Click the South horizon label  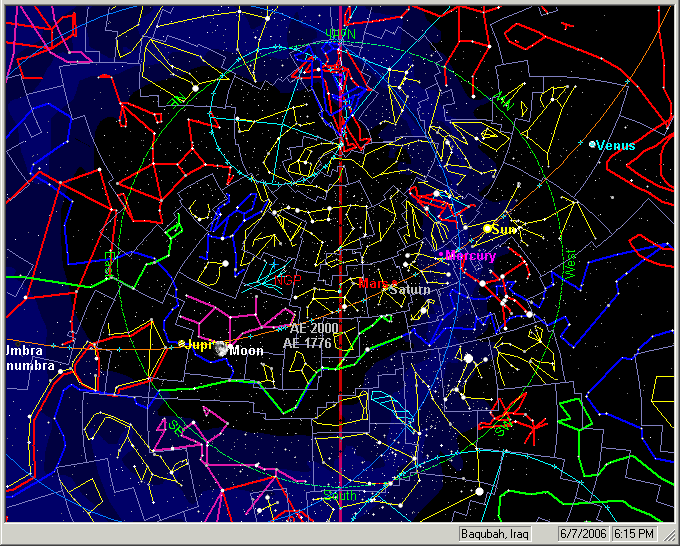coord(340,495)
